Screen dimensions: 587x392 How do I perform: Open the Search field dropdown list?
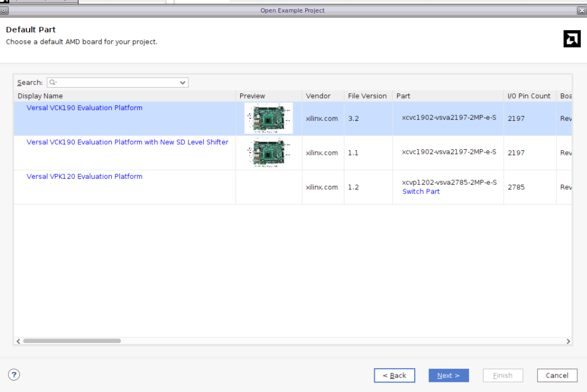(182, 82)
